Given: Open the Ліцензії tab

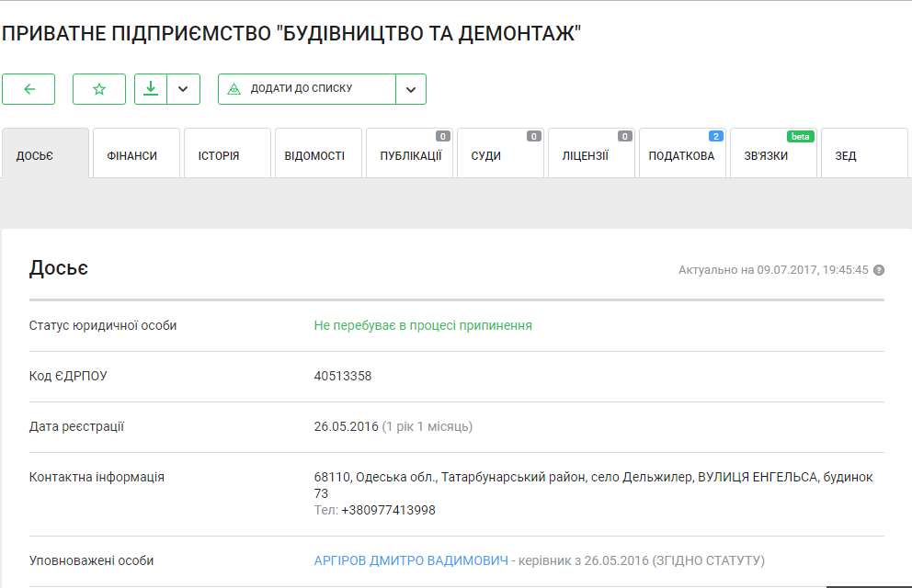Looking at the screenshot, I should tap(586, 155).
